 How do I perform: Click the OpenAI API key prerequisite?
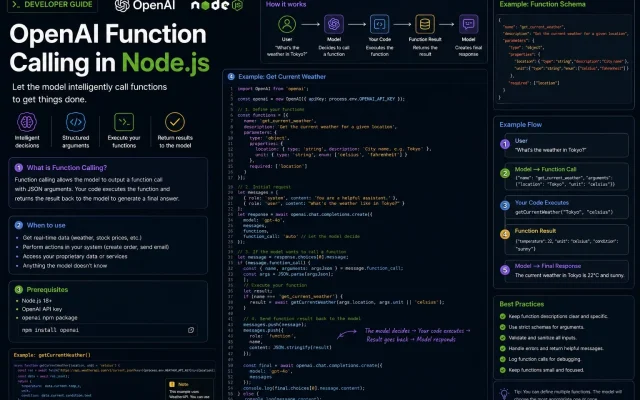click(x=42, y=309)
